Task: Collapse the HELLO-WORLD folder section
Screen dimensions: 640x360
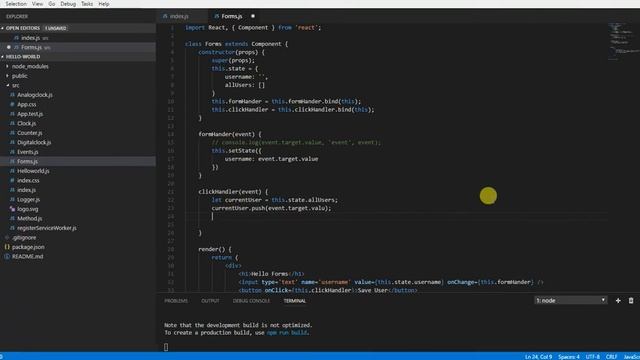Action: [x=78, y=57]
